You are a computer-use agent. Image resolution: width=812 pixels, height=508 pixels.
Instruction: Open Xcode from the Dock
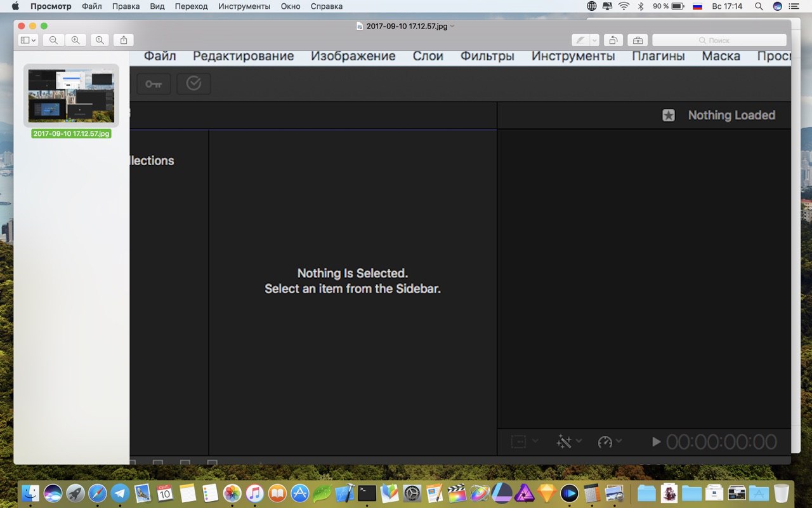tap(344, 493)
